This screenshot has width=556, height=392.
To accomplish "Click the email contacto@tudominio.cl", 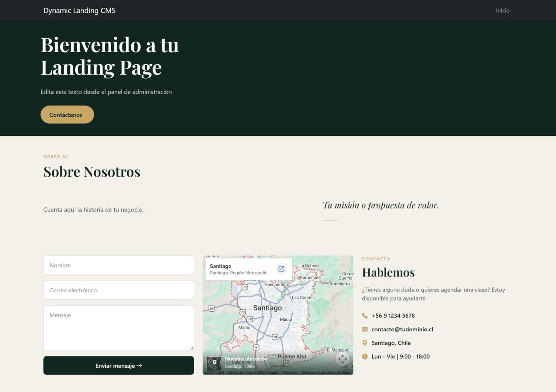I will click(x=402, y=329).
